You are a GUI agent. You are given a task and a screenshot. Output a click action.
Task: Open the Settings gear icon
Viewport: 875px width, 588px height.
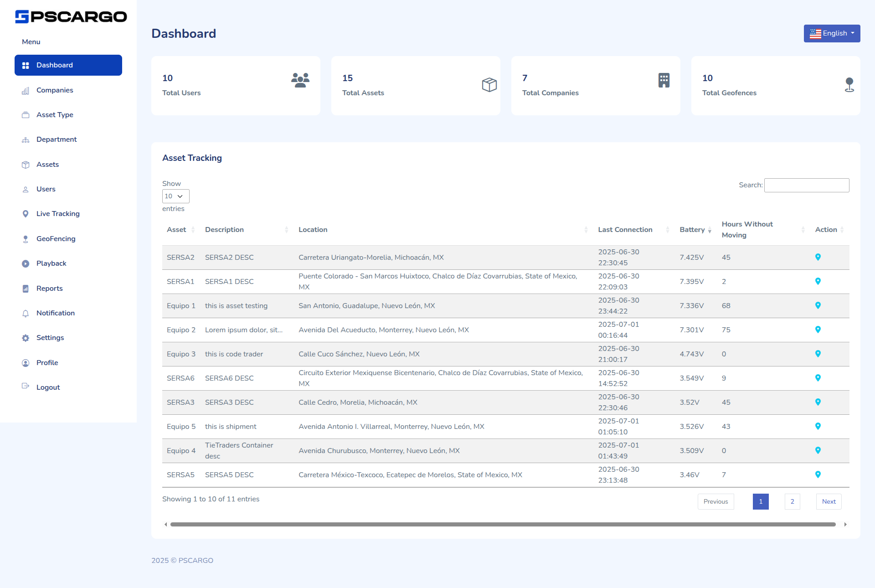26,338
